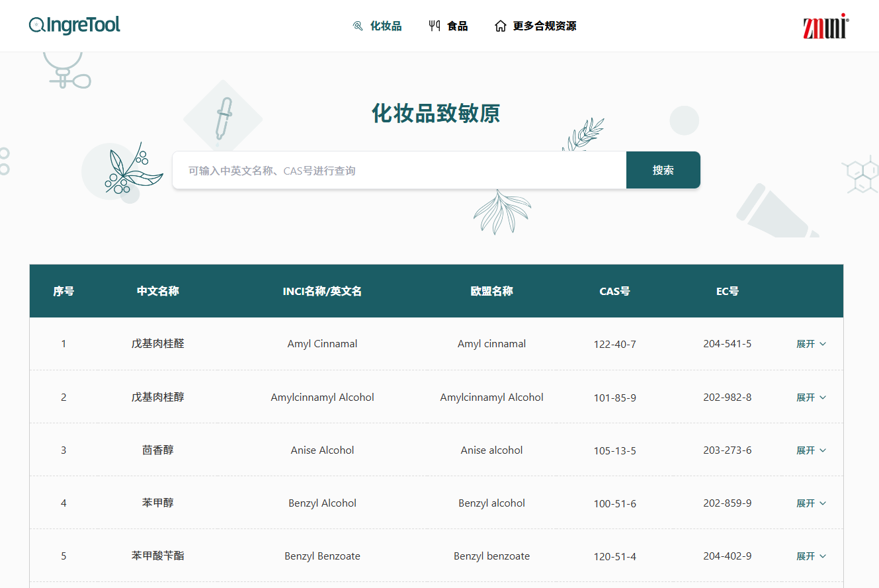
Task: Expand the Benzyl Alcohol row
Action: (x=811, y=503)
